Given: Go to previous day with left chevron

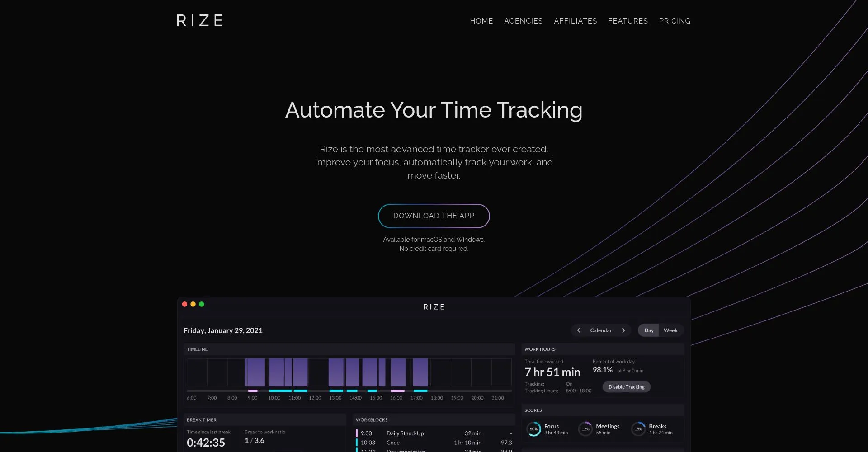Looking at the screenshot, I should point(579,330).
